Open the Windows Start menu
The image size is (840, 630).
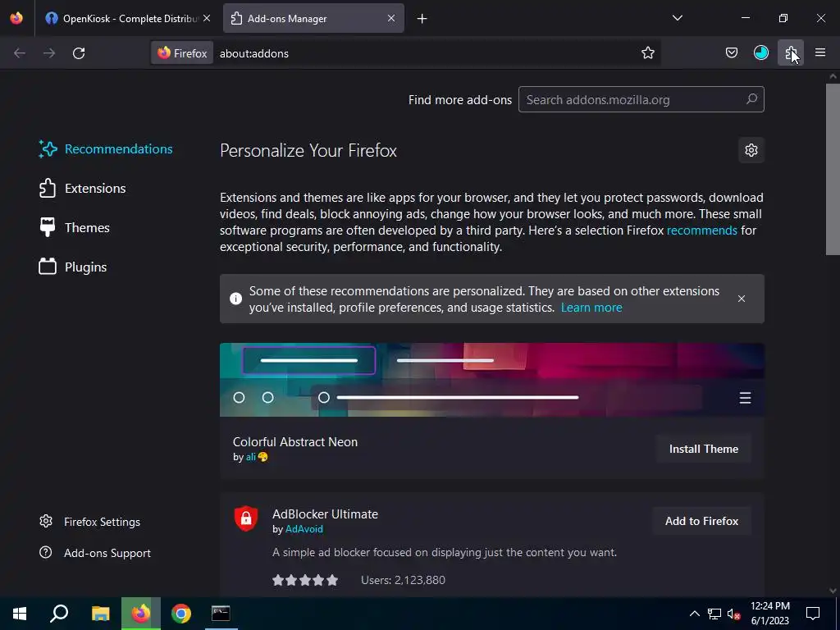pos(20,614)
